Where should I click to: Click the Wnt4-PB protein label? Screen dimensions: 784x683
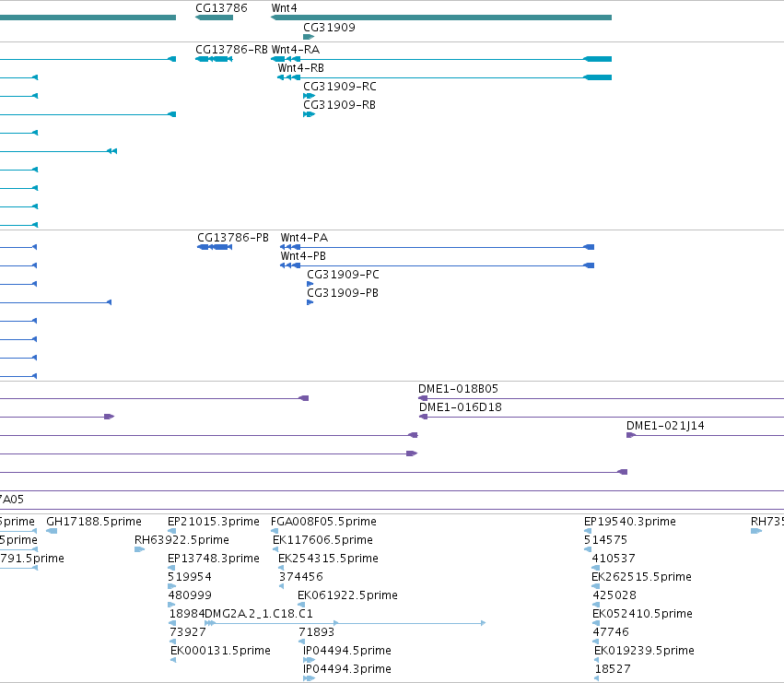(x=303, y=256)
